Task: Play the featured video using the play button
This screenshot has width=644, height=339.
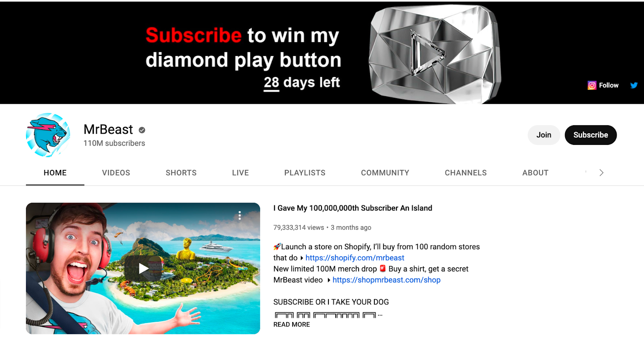Action: tap(143, 268)
